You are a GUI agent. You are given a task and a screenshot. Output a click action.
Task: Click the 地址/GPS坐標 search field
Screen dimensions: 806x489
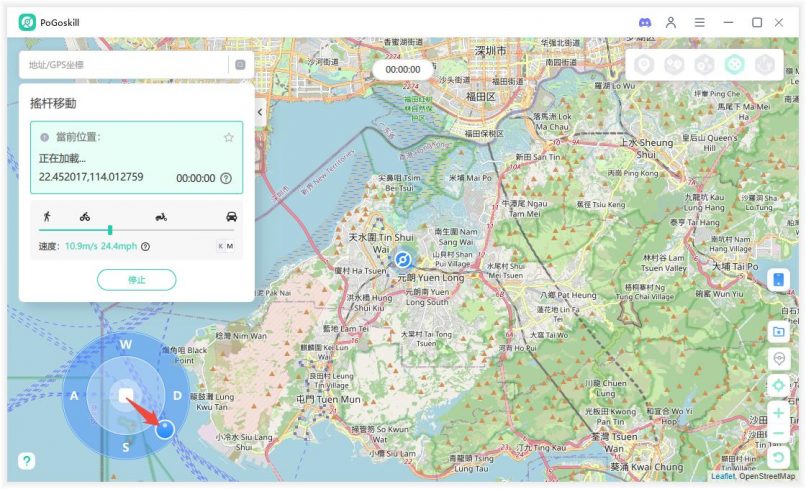coord(123,65)
